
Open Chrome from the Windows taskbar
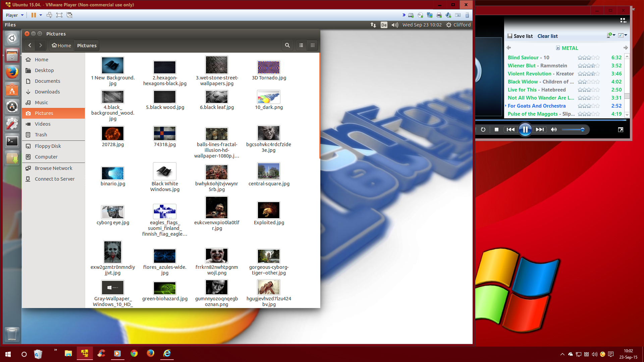tap(134, 353)
